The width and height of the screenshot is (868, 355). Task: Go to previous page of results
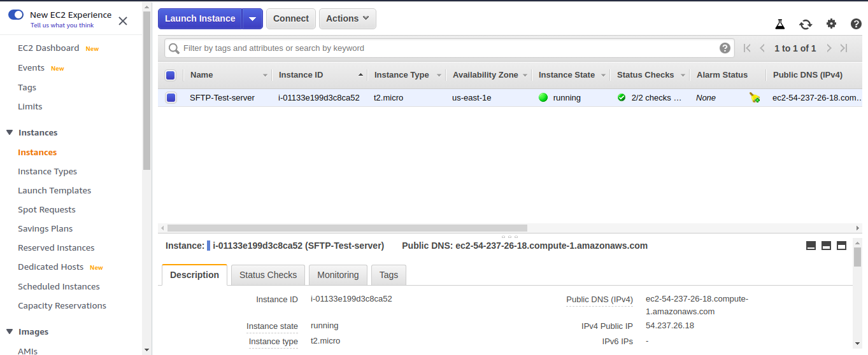coord(762,48)
